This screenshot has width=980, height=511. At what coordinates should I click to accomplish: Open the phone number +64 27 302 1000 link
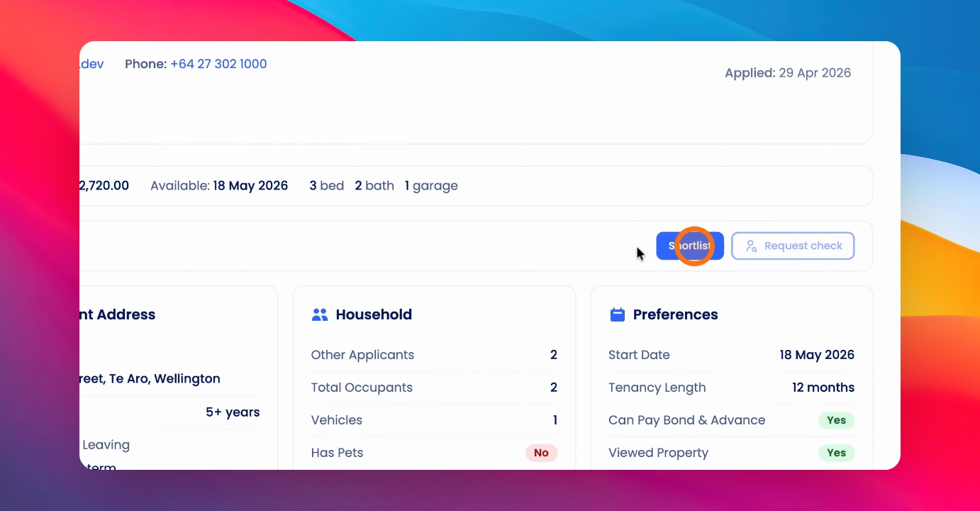pyautogui.click(x=218, y=64)
